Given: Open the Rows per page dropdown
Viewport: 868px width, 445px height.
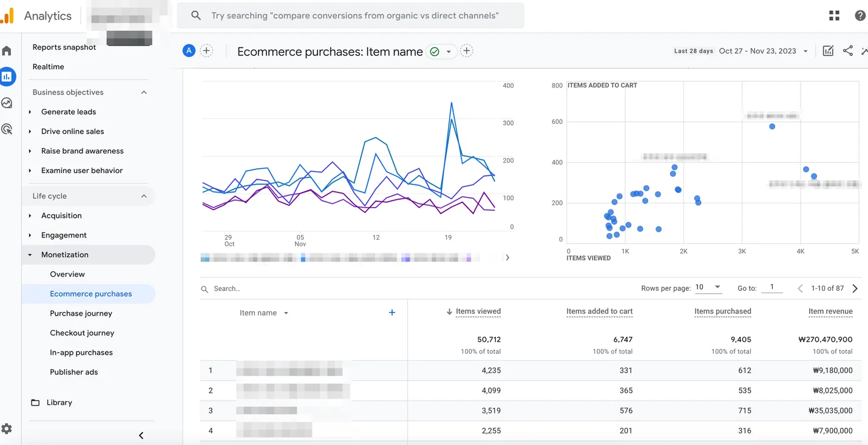Looking at the screenshot, I should click(708, 288).
